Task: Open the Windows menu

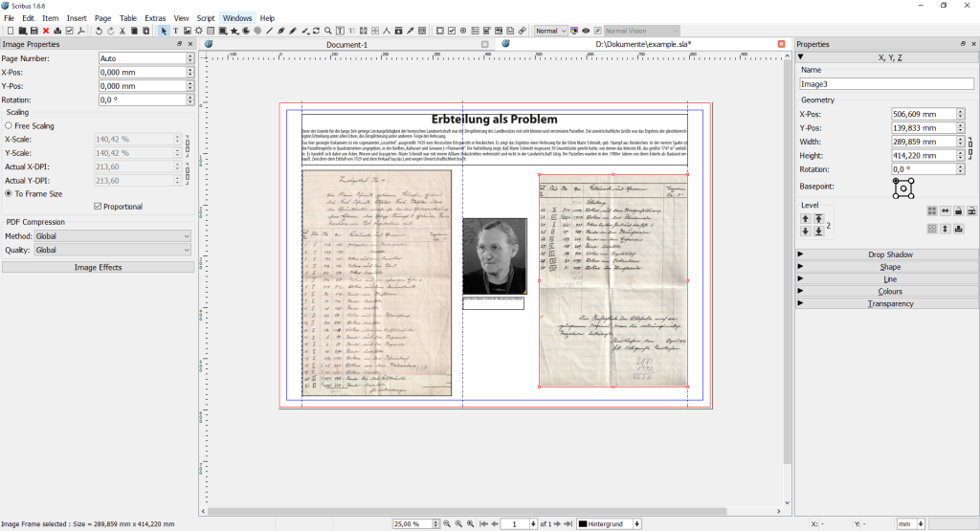Action: 237,18
